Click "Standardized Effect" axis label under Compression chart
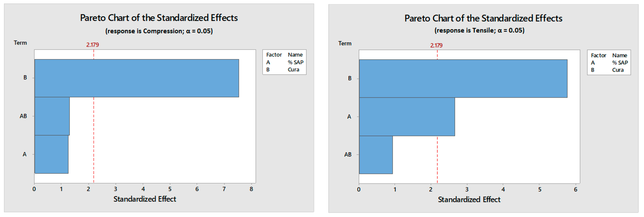The width and height of the screenshot is (644, 217). (145, 199)
